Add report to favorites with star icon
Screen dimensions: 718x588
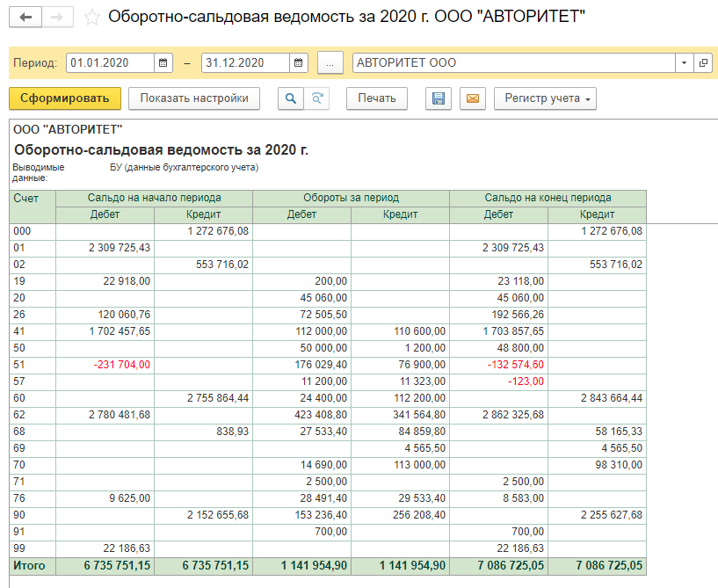pos(91,18)
